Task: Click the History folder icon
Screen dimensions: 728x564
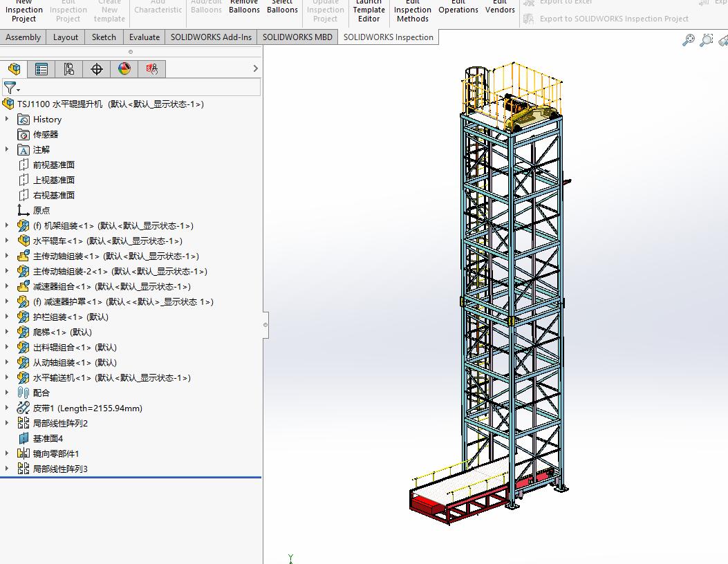Action: (24, 120)
